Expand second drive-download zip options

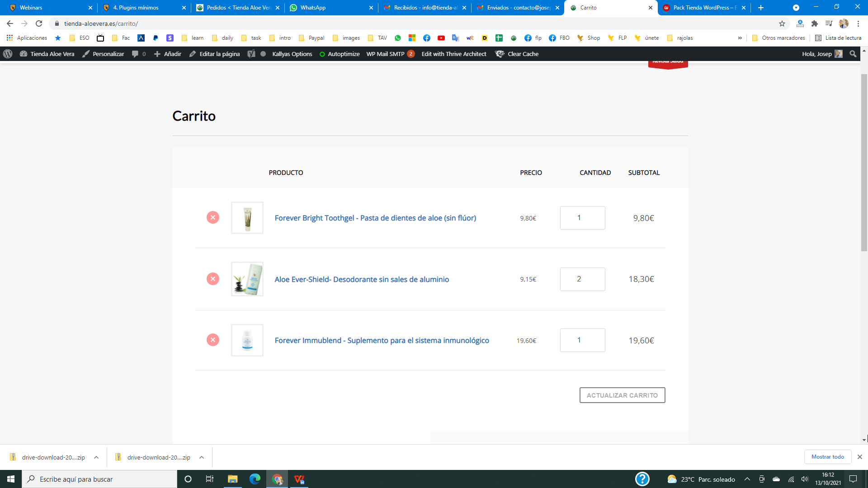(x=202, y=457)
